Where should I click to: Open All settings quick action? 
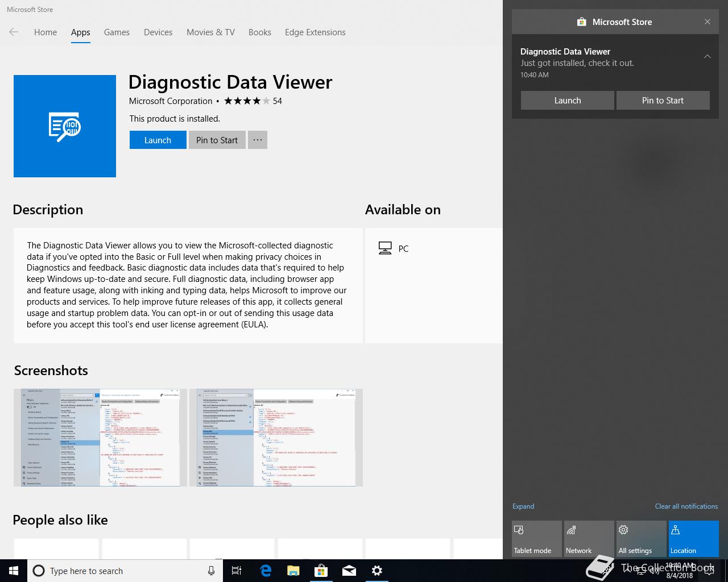(642, 539)
